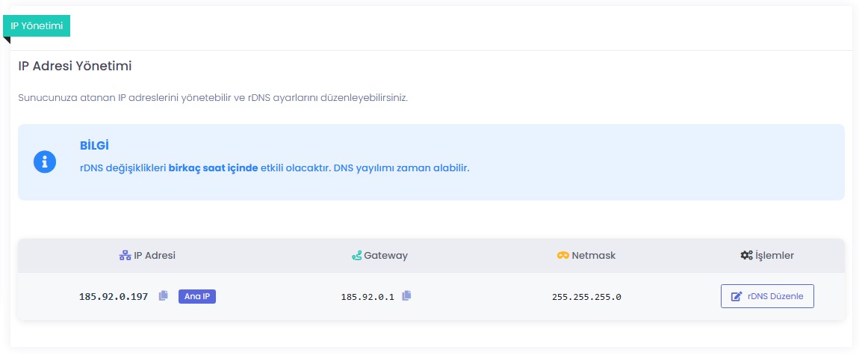This screenshot has width=868, height=356.
Task: Click the network icon beside IP Adresi header
Action: tap(125, 256)
